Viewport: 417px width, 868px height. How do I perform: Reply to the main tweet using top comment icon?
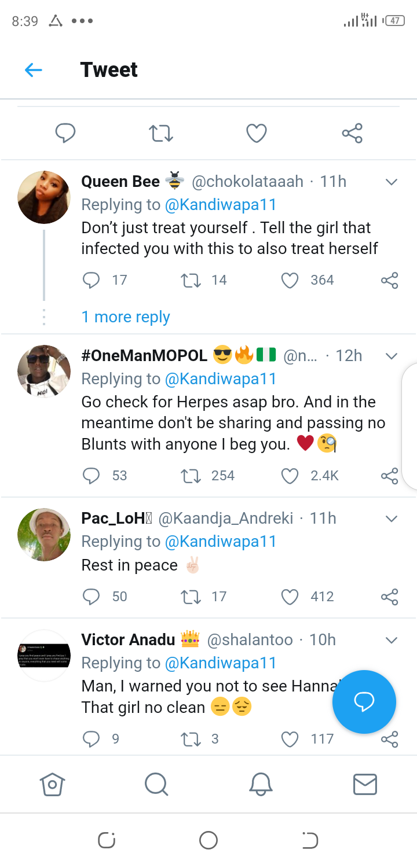(x=65, y=133)
